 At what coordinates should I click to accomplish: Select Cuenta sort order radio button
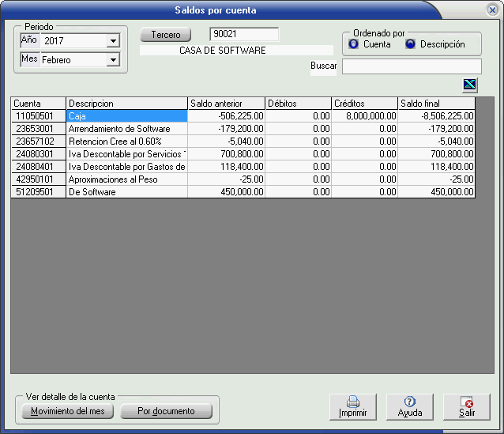354,44
